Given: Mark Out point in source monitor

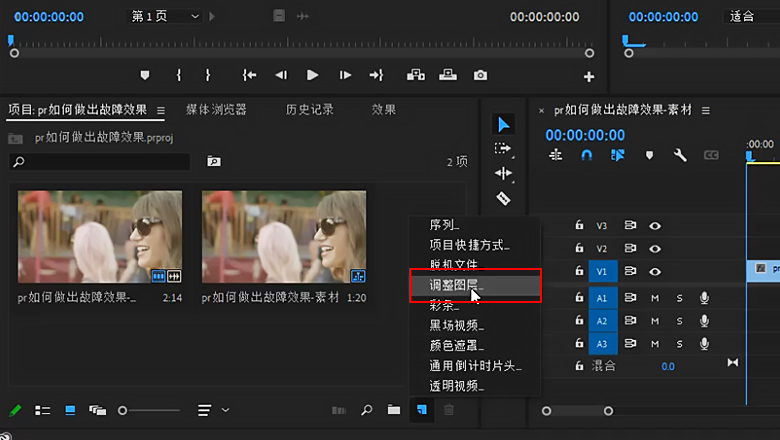Looking at the screenshot, I should [x=208, y=75].
